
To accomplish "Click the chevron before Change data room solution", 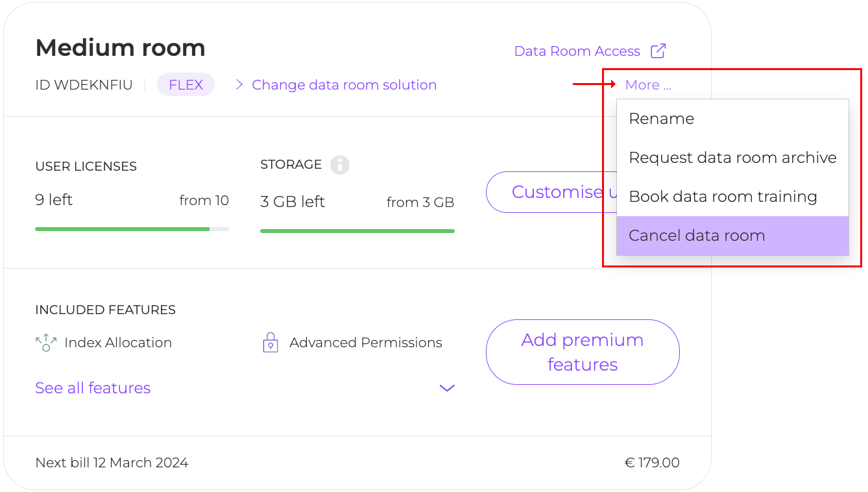I will 239,85.
